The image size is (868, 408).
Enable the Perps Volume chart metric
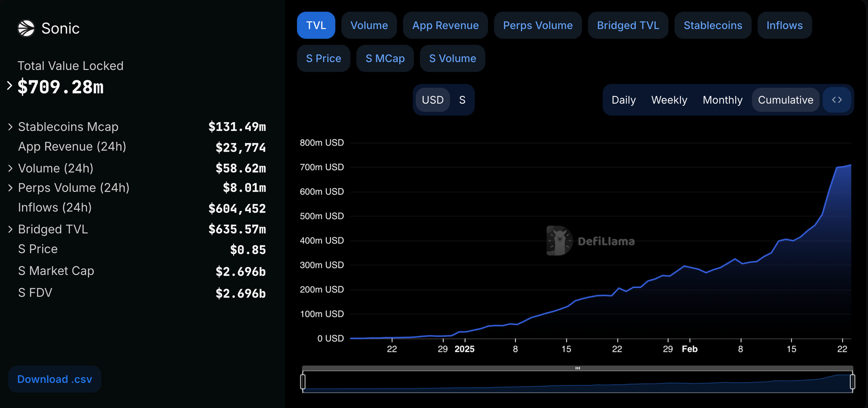click(x=538, y=25)
